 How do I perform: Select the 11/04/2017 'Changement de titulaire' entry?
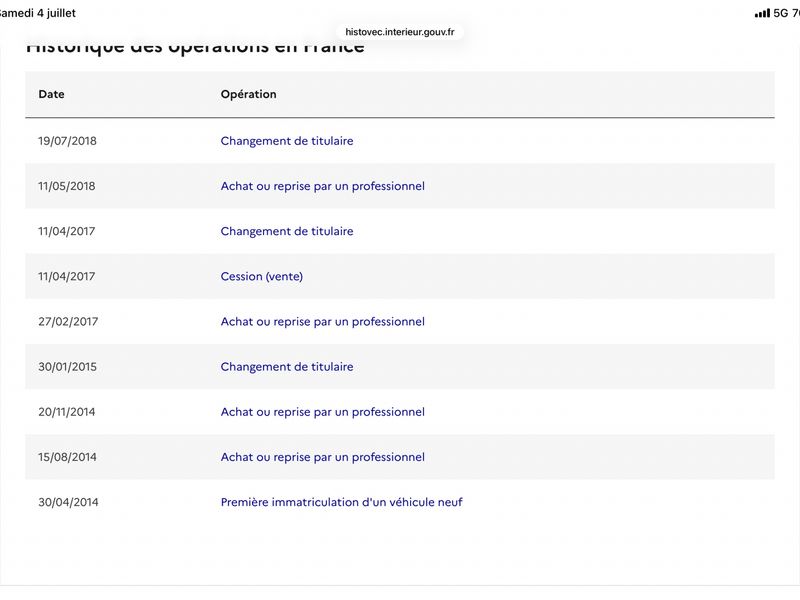[x=287, y=231]
